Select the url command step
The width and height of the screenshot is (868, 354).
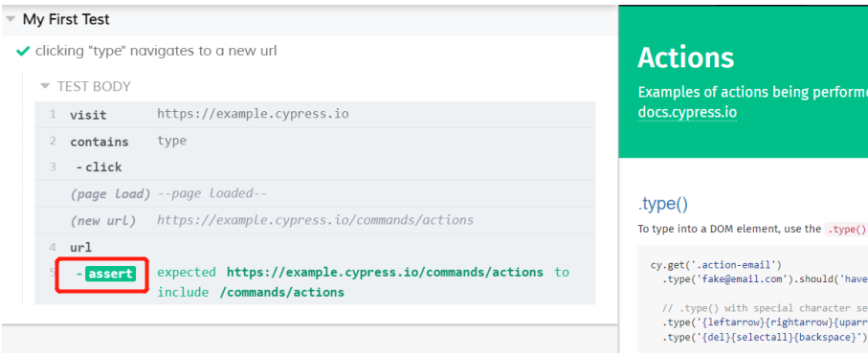(315, 247)
